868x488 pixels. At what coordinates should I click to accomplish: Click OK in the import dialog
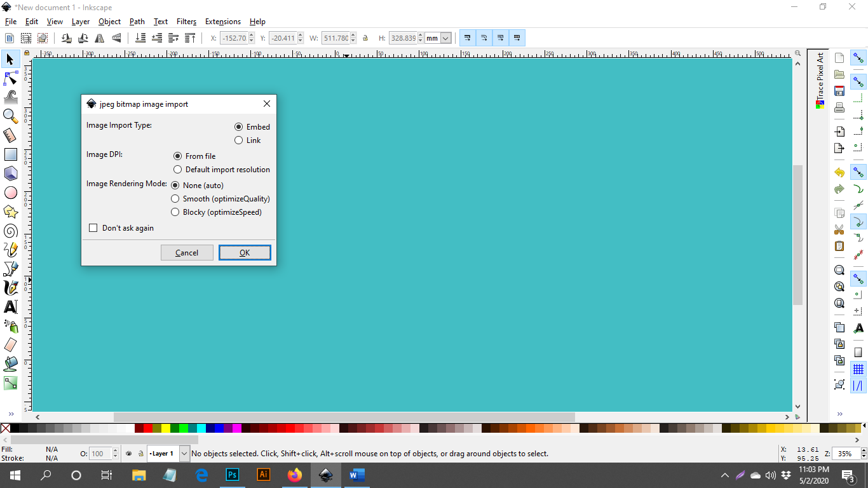click(245, 253)
